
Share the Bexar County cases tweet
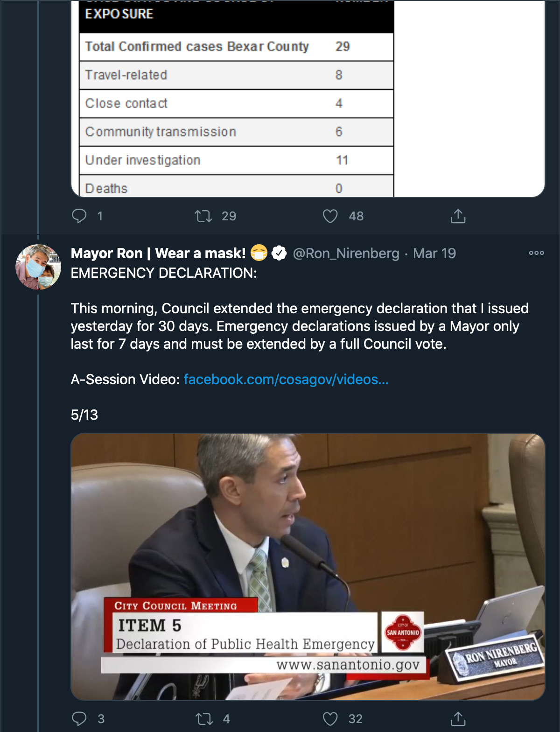[458, 216]
